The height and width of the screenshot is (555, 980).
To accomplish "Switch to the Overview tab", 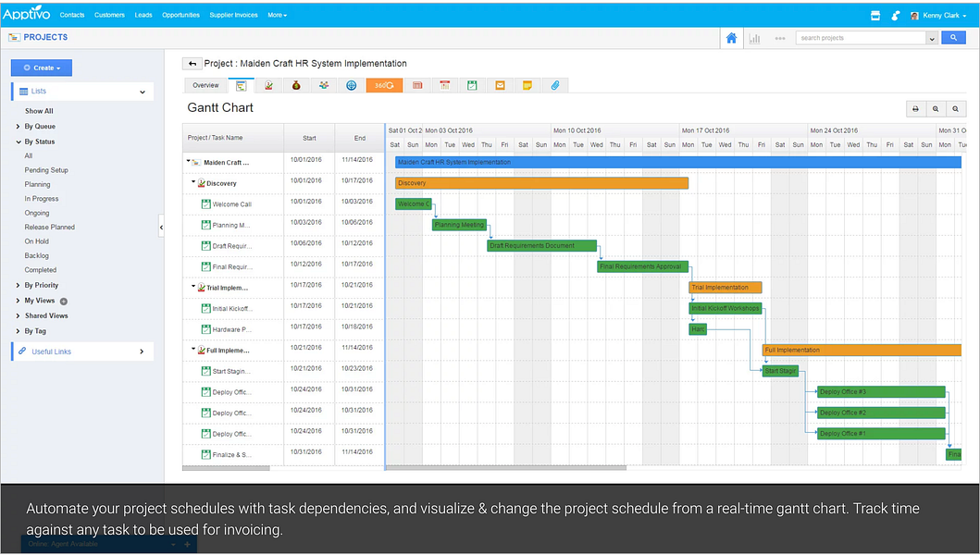I will 205,86.
